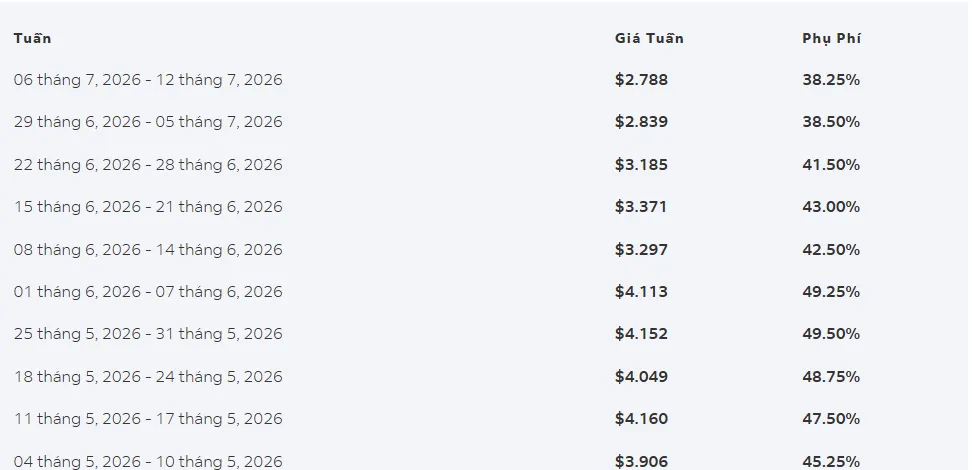Select the 11 tháng 5 – 17 tháng 5 week

coord(148,419)
